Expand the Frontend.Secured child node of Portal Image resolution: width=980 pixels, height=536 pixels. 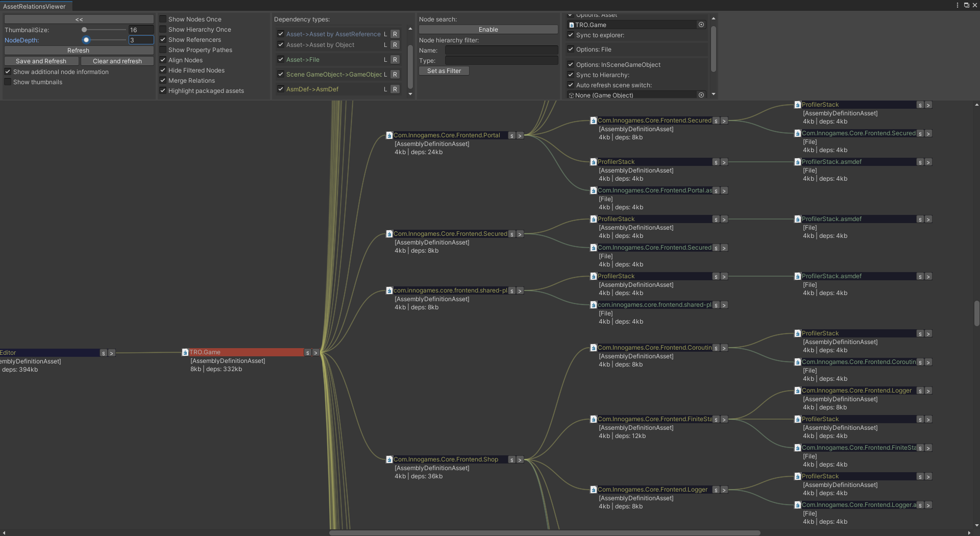724,121
